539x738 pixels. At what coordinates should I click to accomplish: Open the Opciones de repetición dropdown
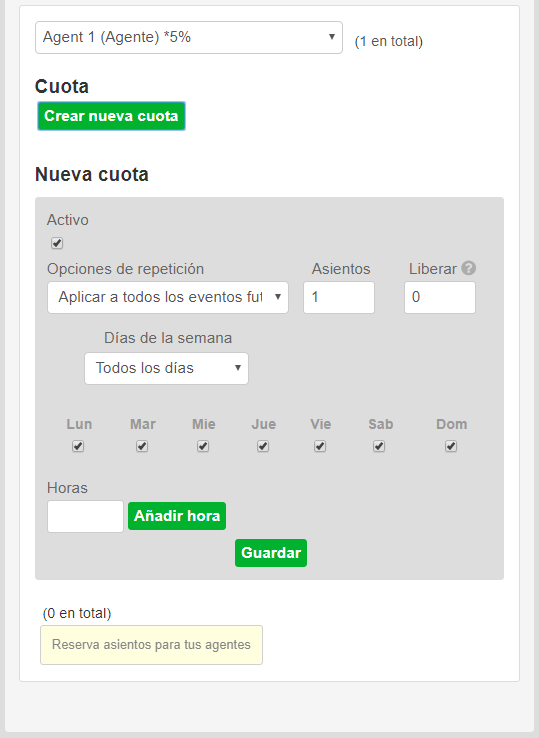(168, 297)
